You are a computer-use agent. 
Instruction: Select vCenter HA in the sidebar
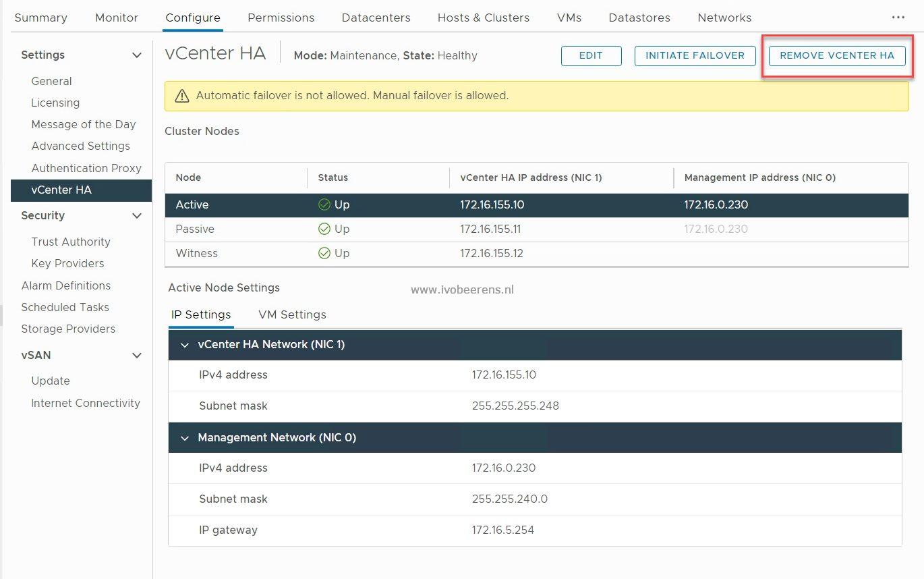(x=81, y=190)
